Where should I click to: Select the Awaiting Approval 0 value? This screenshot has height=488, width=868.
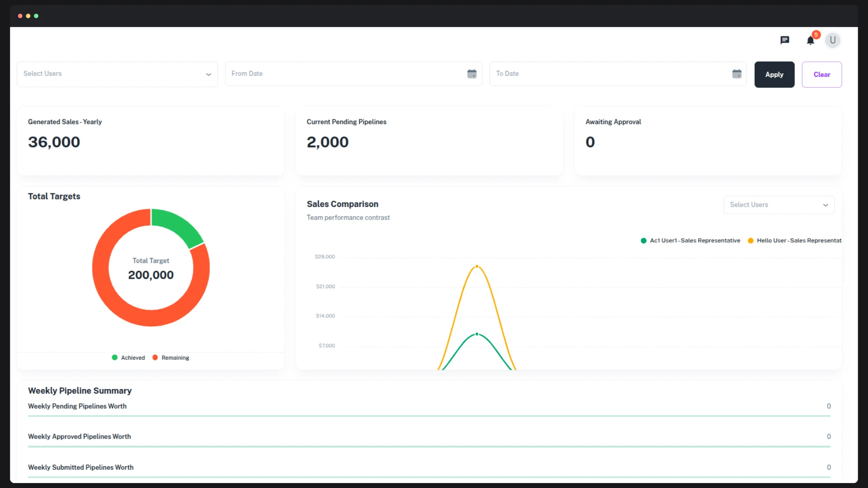click(x=590, y=142)
